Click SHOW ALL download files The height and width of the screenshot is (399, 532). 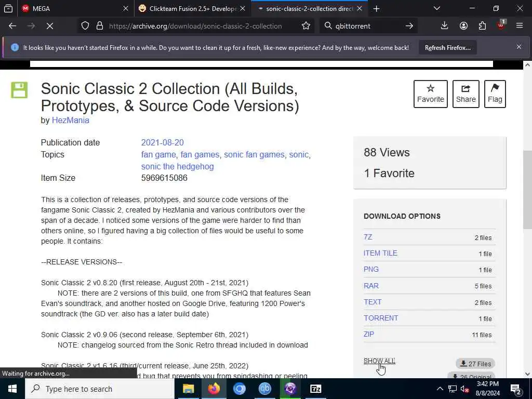click(x=379, y=361)
